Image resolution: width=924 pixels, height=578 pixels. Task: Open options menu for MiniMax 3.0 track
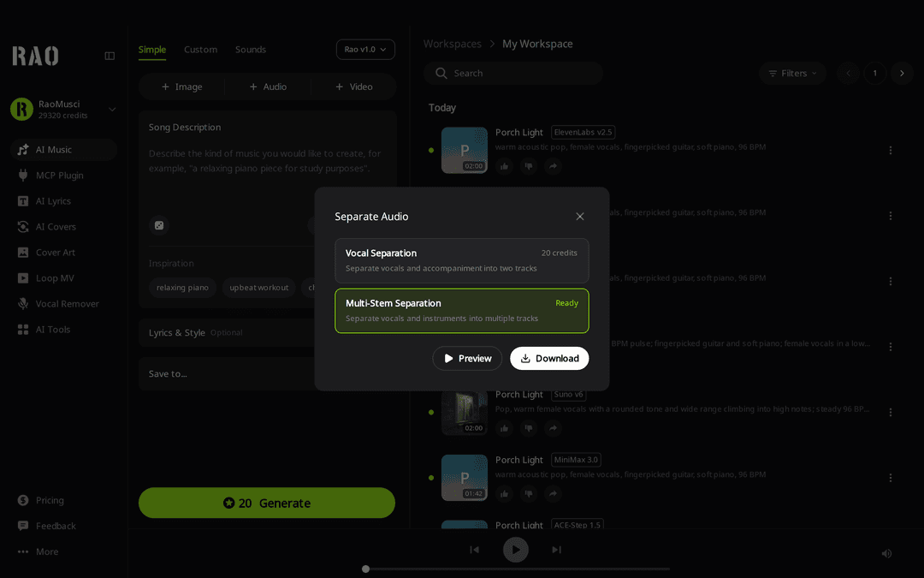[891, 478]
